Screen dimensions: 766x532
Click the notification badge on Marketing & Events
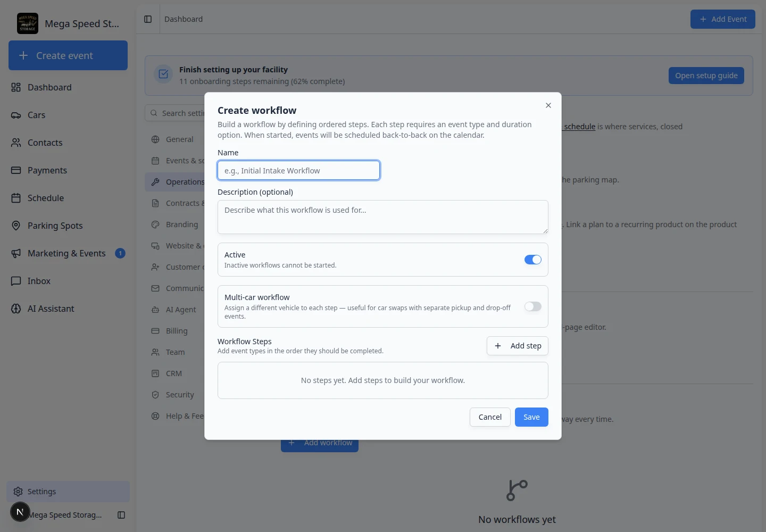(x=120, y=253)
